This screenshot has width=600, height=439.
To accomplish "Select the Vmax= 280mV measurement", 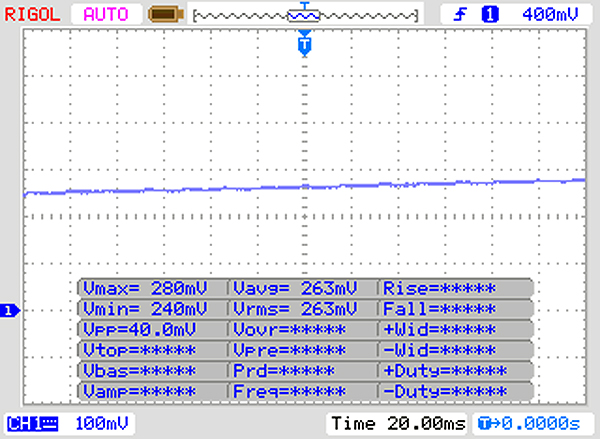I will (151, 288).
